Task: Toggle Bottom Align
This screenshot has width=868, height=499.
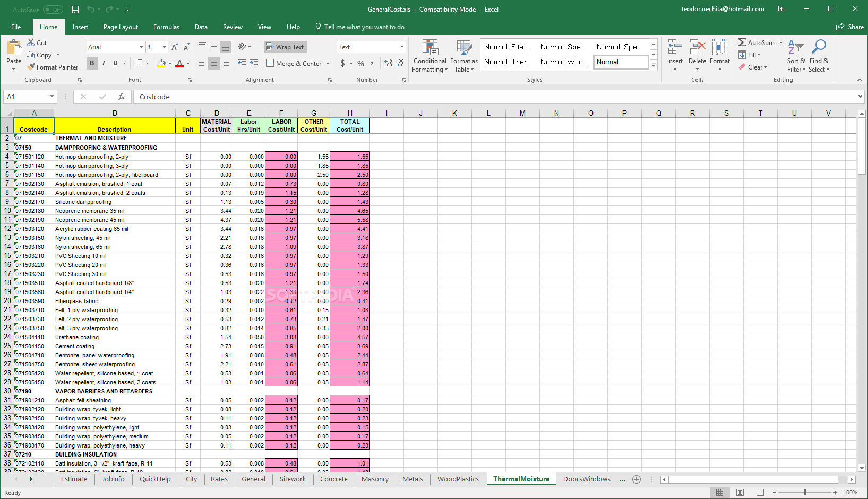Action: pyautogui.click(x=226, y=47)
